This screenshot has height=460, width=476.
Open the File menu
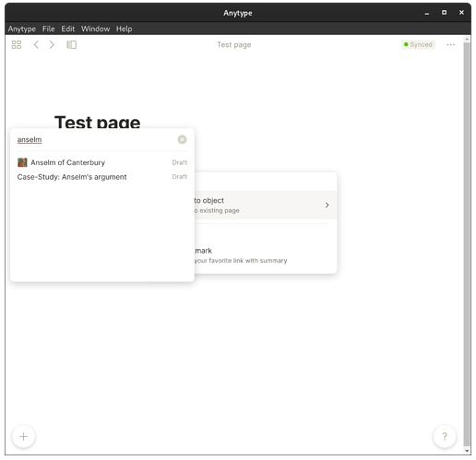pyautogui.click(x=49, y=29)
